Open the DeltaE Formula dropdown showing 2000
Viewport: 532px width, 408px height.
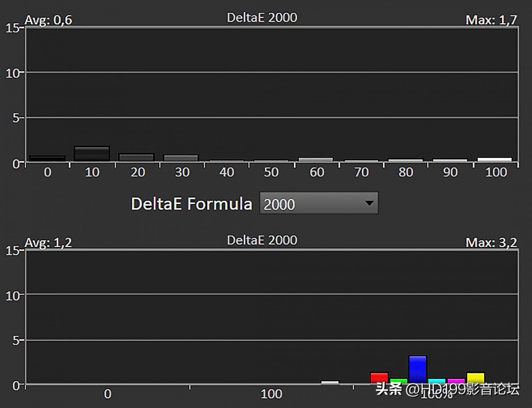pos(319,203)
